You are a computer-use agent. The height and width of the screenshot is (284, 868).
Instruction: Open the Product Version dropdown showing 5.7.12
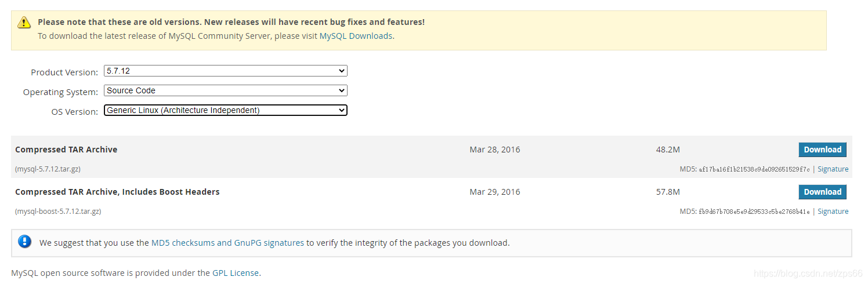coord(226,71)
